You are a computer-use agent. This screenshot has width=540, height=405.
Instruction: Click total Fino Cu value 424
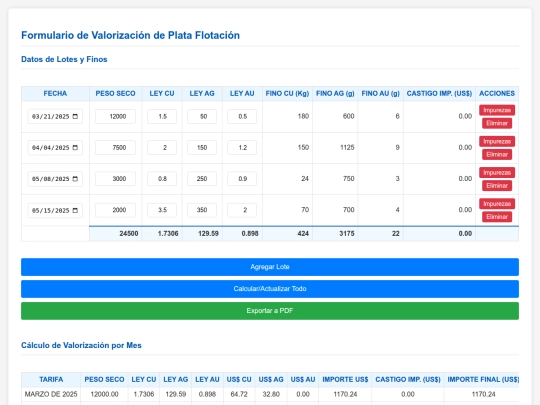[303, 233]
